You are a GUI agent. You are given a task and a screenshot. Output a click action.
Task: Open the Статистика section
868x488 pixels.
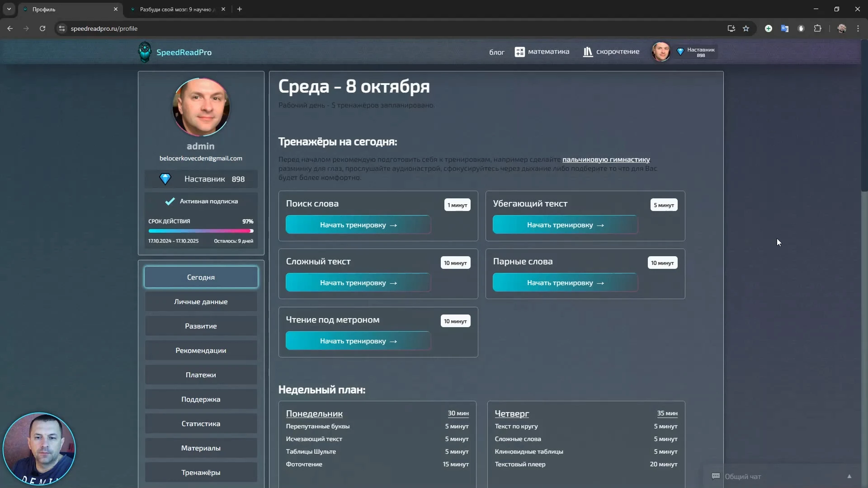point(201,423)
